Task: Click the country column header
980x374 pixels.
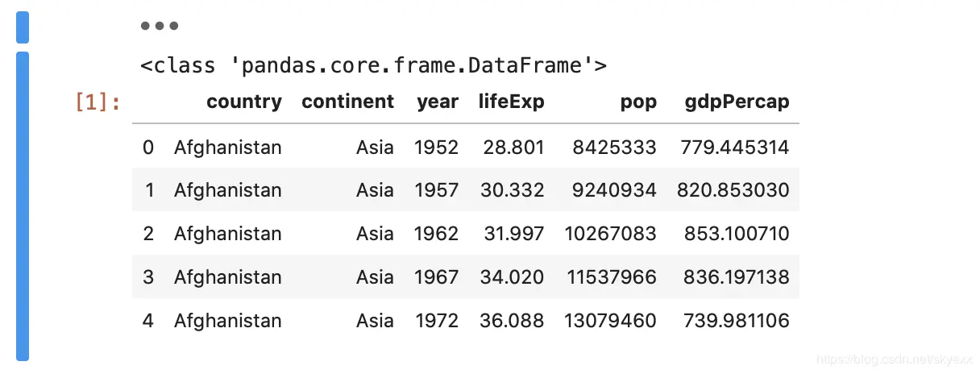Action: point(243,102)
